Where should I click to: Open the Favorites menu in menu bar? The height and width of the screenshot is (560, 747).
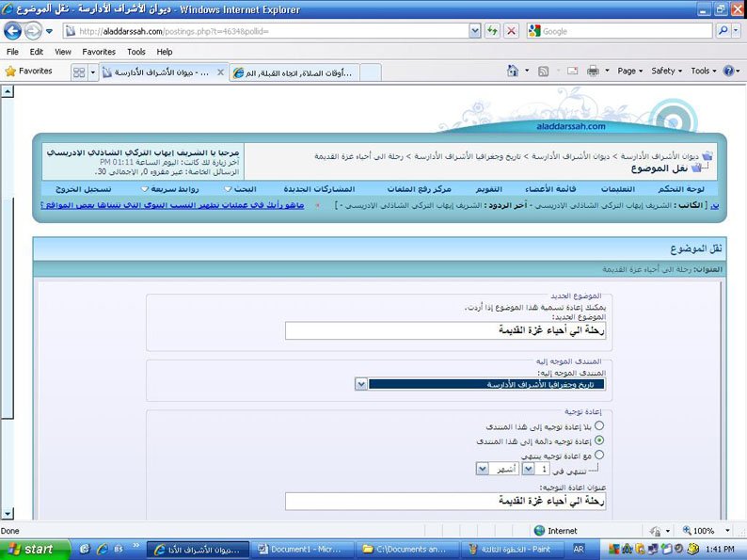click(x=98, y=52)
